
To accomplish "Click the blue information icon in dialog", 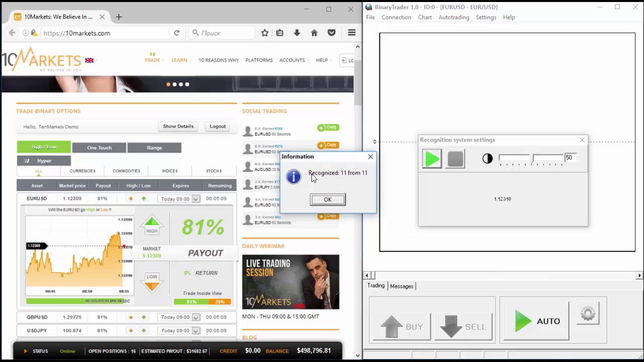I will click(x=293, y=176).
